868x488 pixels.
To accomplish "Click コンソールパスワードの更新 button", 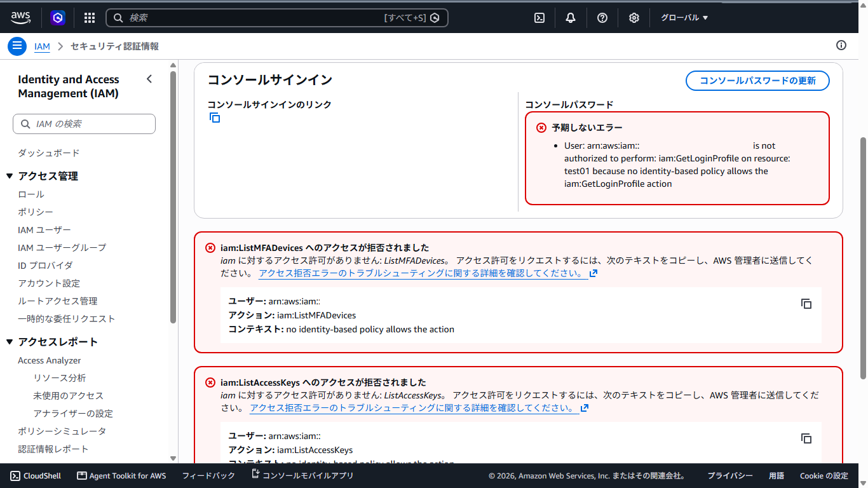I will pos(757,81).
